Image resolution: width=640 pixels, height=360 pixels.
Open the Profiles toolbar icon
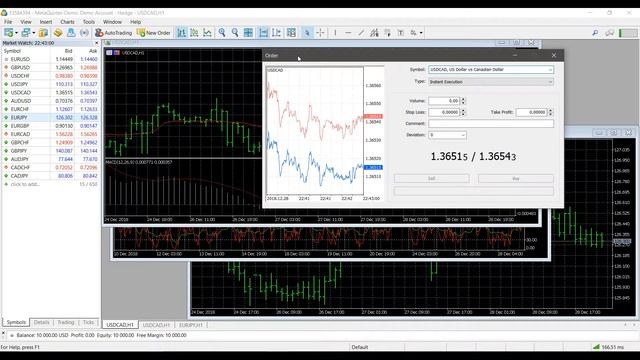coord(26,33)
